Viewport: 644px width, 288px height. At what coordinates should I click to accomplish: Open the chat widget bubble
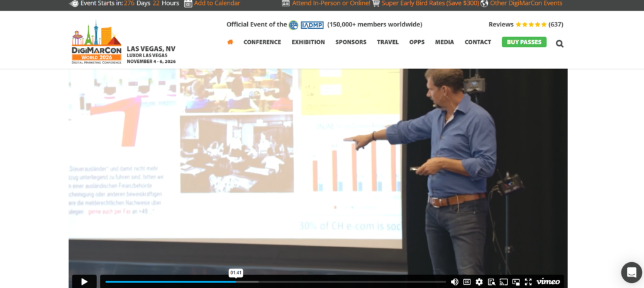(631, 272)
